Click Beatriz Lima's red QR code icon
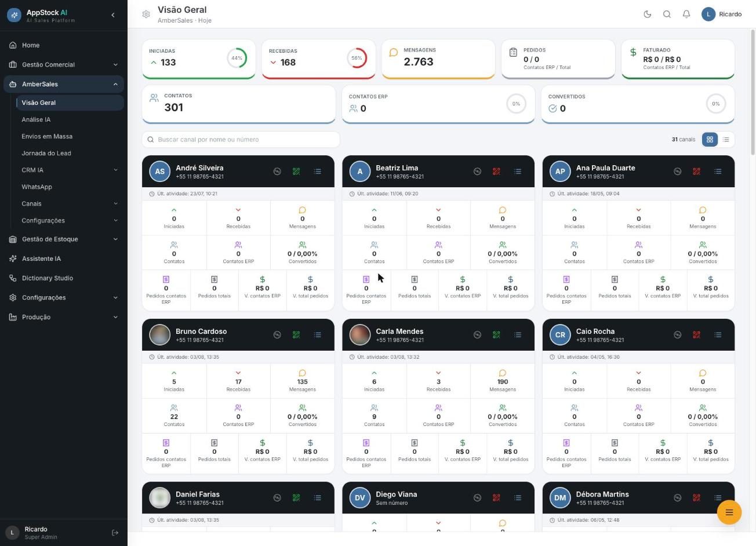 (x=496, y=172)
